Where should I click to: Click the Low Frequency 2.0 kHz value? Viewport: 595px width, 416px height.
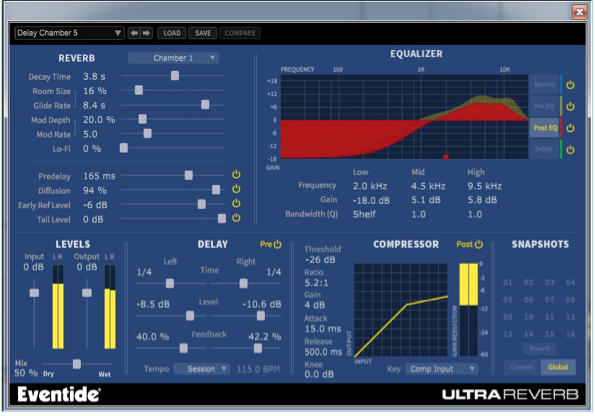coord(370,186)
